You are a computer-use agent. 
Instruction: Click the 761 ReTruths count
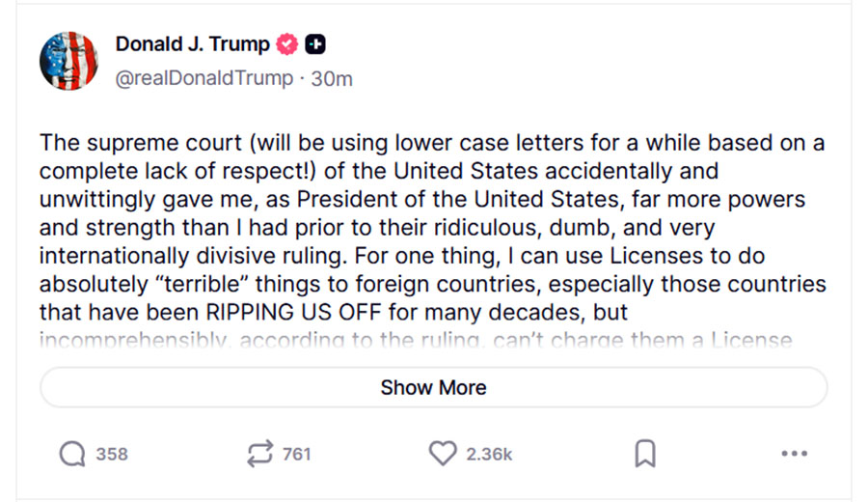(296, 454)
